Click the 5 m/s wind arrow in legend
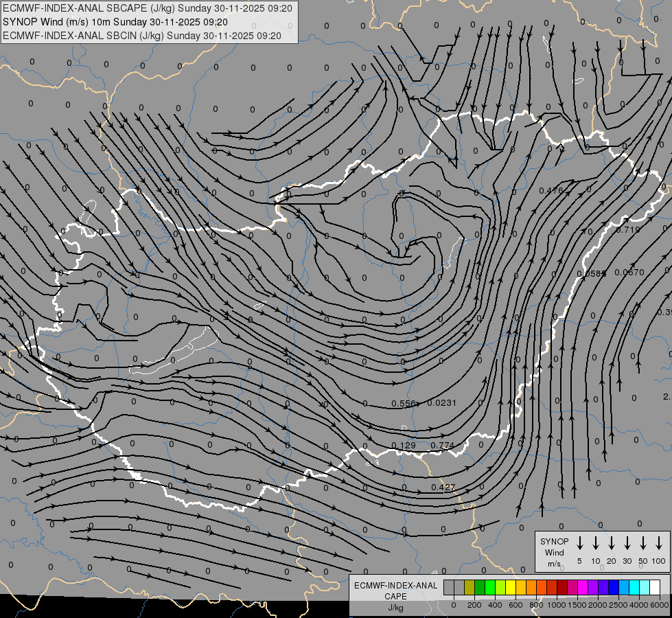The image size is (672, 618). pyautogui.click(x=579, y=543)
